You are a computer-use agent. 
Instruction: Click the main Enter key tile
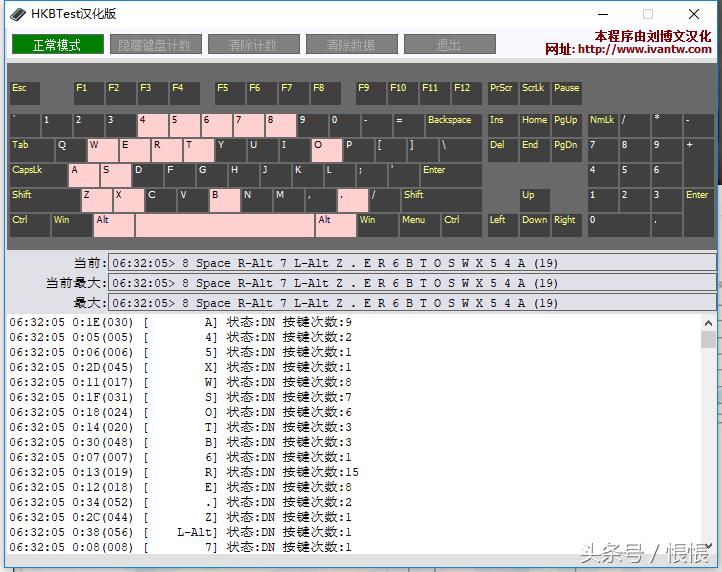(451, 175)
